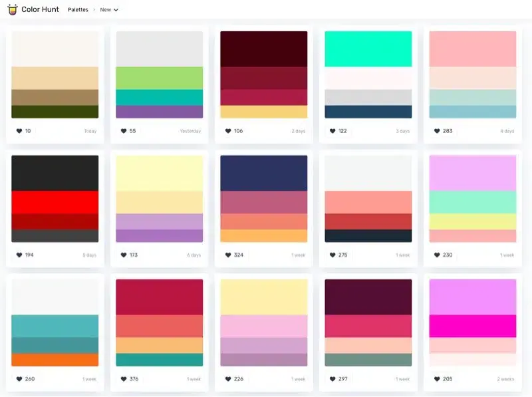Select the purple swatch in the 55-likes palette
This screenshot has height=397, width=532.
click(160, 112)
